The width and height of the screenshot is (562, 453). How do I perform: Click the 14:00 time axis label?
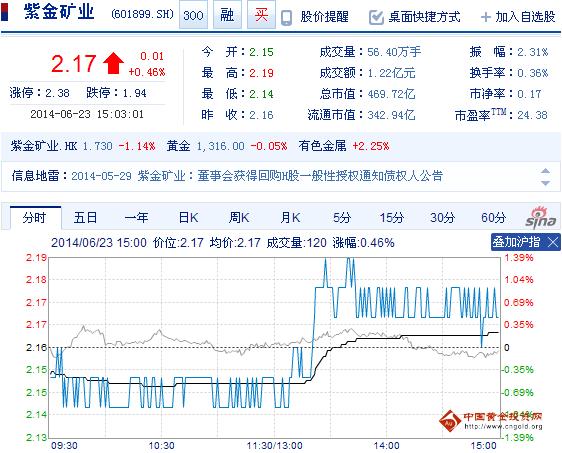[x=386, y=445]
